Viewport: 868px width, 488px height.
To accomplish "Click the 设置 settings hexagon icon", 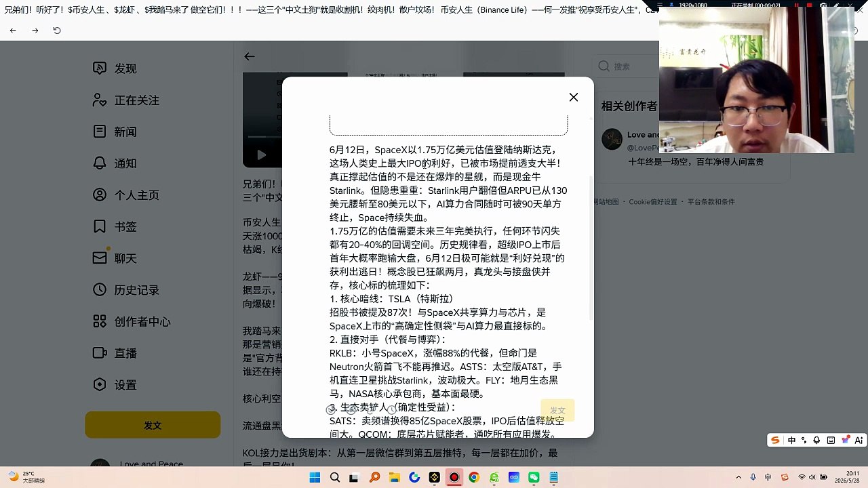I will tap(100, 385).
